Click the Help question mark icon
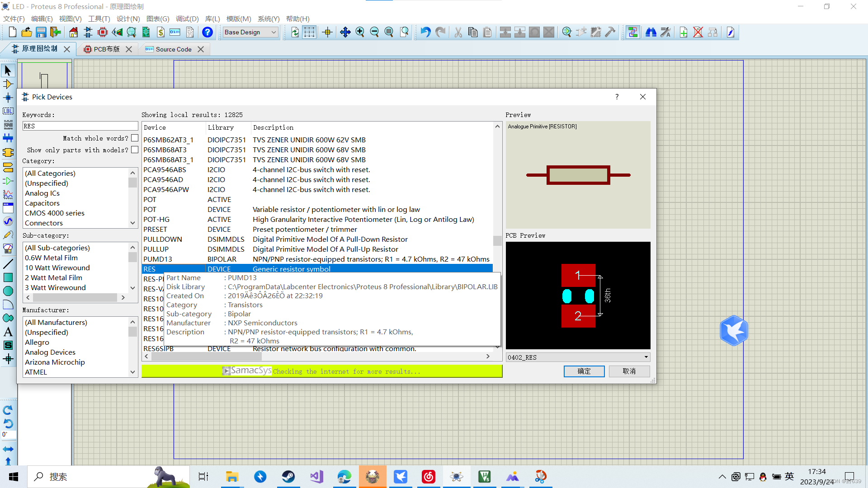This screenshot has width=868, height=488. pyautogui.click(x=207, y=32)
